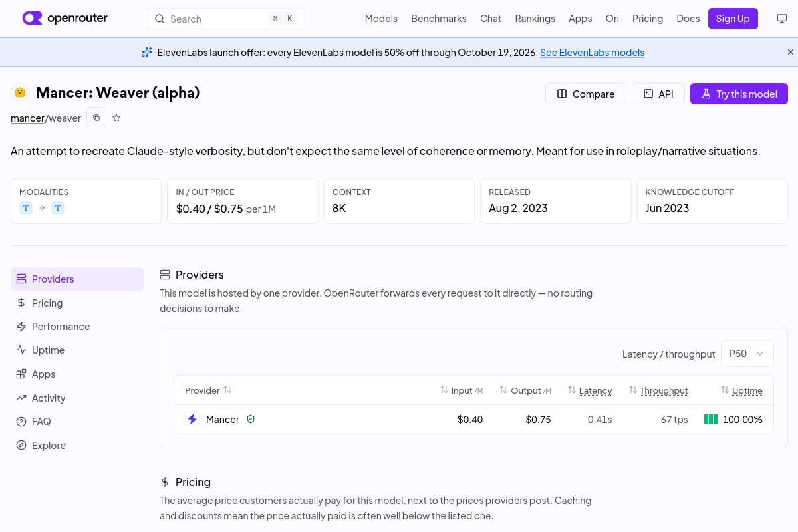
Task: Click the Mancer Weaver model avatar
Action: [x=20, y=92]
